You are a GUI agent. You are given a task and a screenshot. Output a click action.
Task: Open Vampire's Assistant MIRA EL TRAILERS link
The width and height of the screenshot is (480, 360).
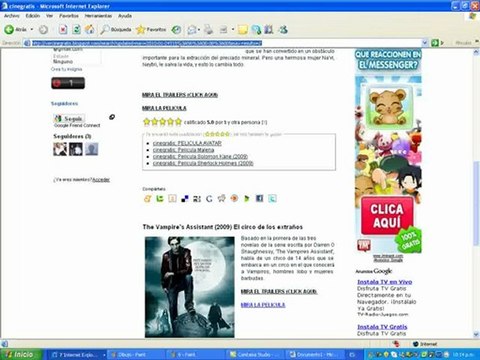coord(279,292)
